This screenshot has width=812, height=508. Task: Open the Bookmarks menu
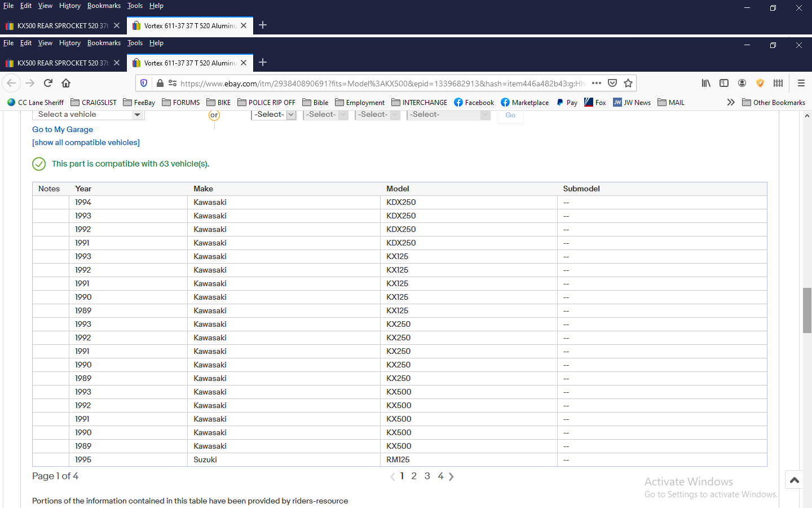pyautogui.click(x=104, y=43)
